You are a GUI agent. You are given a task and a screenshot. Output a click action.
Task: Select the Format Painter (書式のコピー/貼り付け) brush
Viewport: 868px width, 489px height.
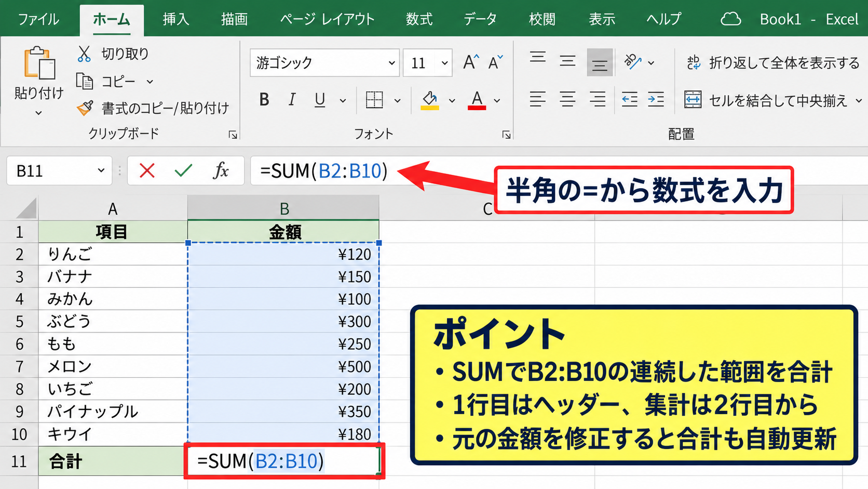tap(85, 108)
